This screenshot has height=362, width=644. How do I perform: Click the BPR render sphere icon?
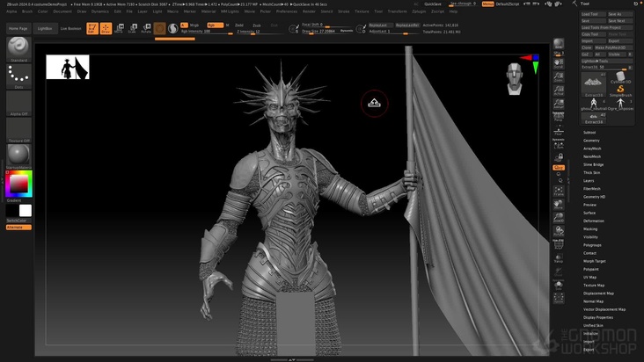tap(559, 44)
